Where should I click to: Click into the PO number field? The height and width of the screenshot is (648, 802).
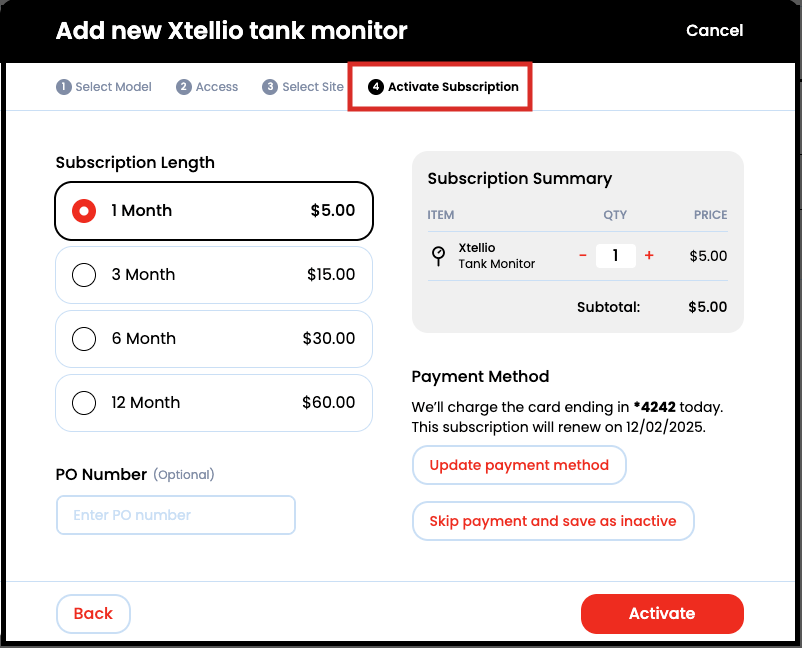click(x=176, y=515)
